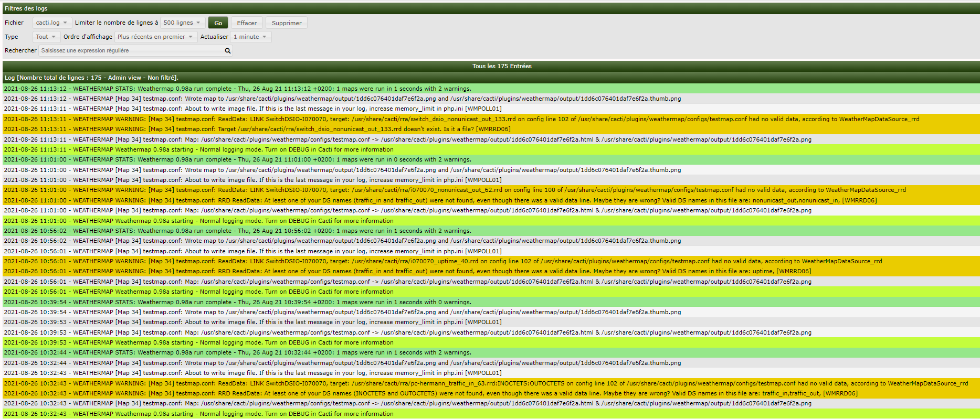Select the warning about i070070_nonunicast_out_62.rrd
The height and width of the screenshot is (419, 980).
tap(491, 190)
